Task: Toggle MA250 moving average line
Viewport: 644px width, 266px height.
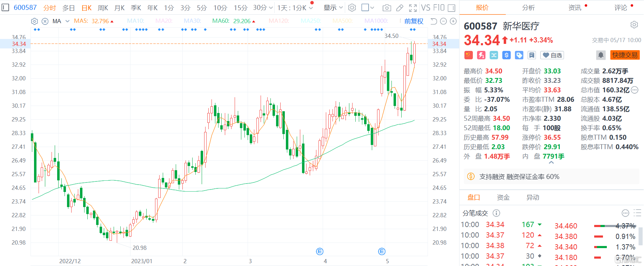Action: point(311,21)
